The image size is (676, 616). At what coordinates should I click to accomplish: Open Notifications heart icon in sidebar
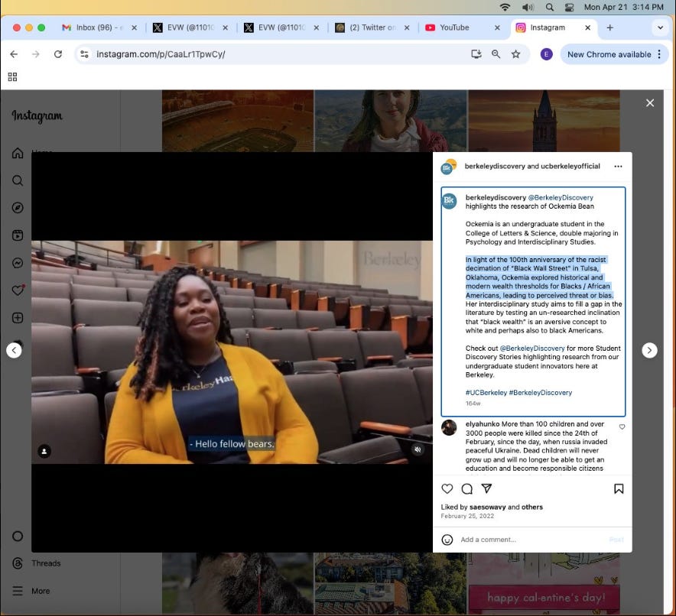click(x=18, y=290)
